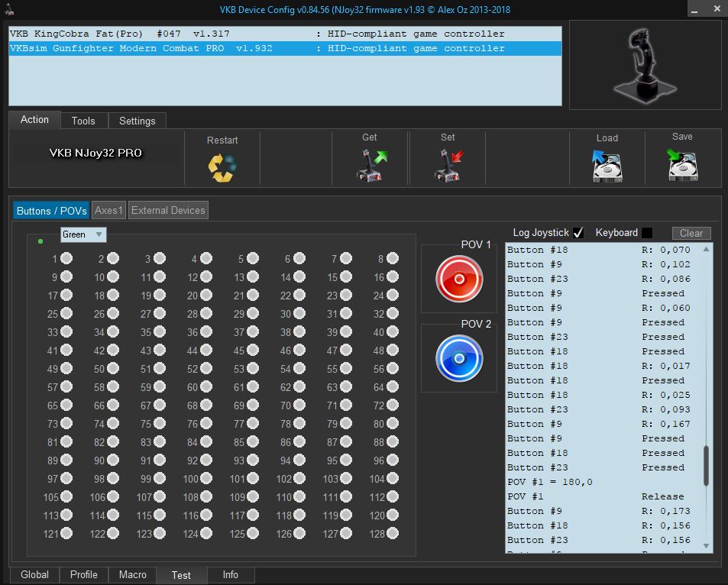
Task: Click the Restart device icon
Action: [222, 166]
